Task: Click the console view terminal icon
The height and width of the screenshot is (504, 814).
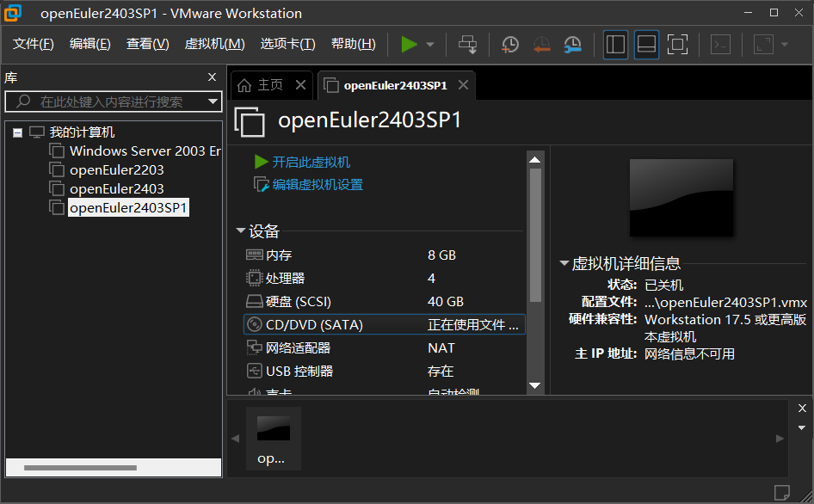Action: (x=720, y=45)
